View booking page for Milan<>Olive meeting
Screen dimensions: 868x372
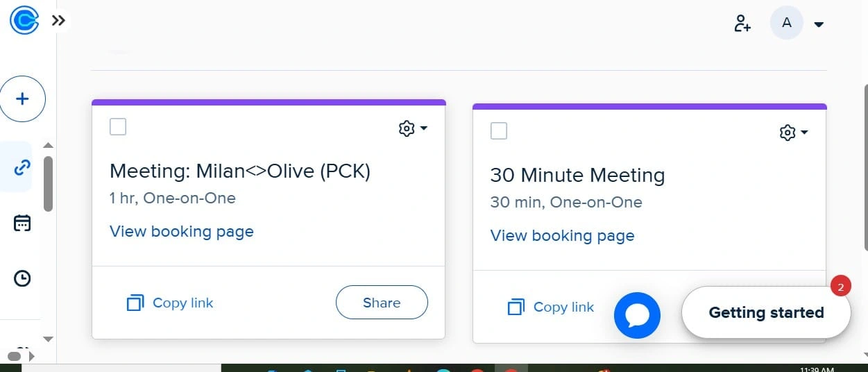(x=182, y=232)
